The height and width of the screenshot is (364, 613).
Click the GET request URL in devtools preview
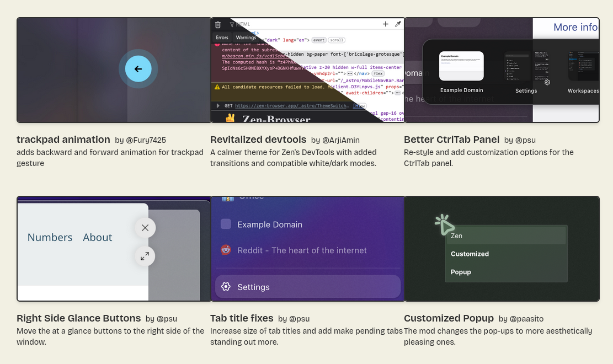pyautogui.click(x=292, y=105)
